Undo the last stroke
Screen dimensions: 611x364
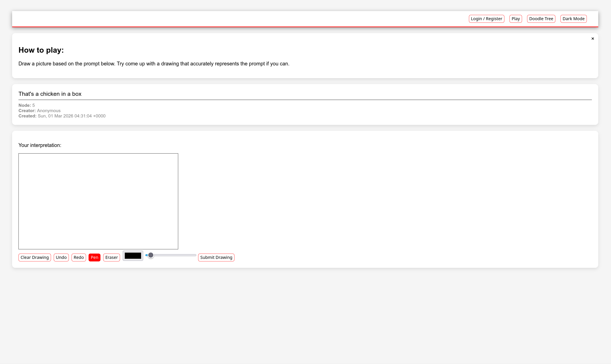pos(61,257)
